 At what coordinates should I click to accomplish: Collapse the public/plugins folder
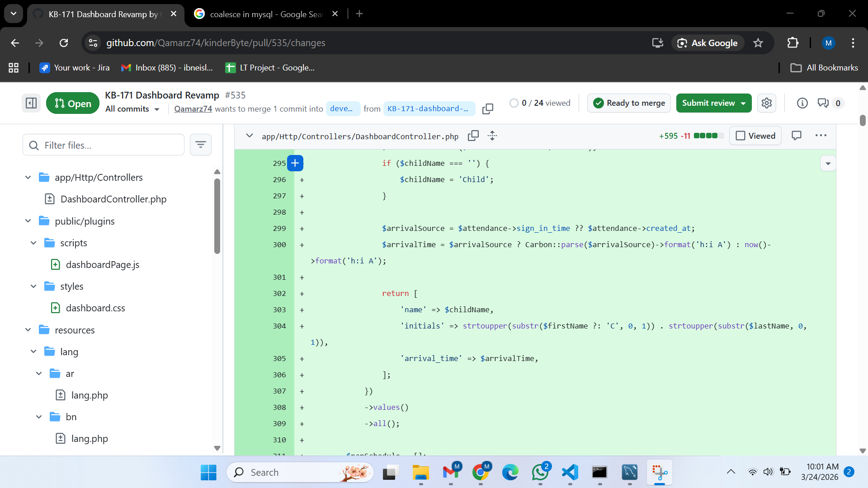(x=28, y=221)
